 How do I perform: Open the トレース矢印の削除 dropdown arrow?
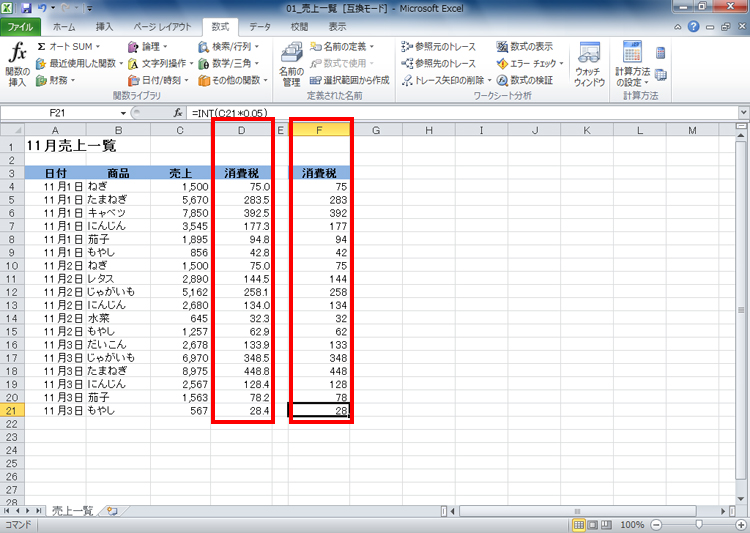(489, 80)
